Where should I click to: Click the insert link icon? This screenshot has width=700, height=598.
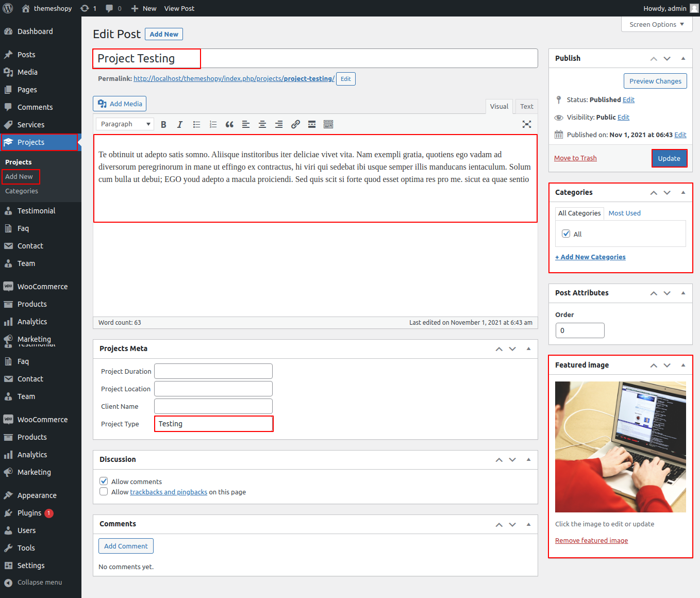point(295,124)
